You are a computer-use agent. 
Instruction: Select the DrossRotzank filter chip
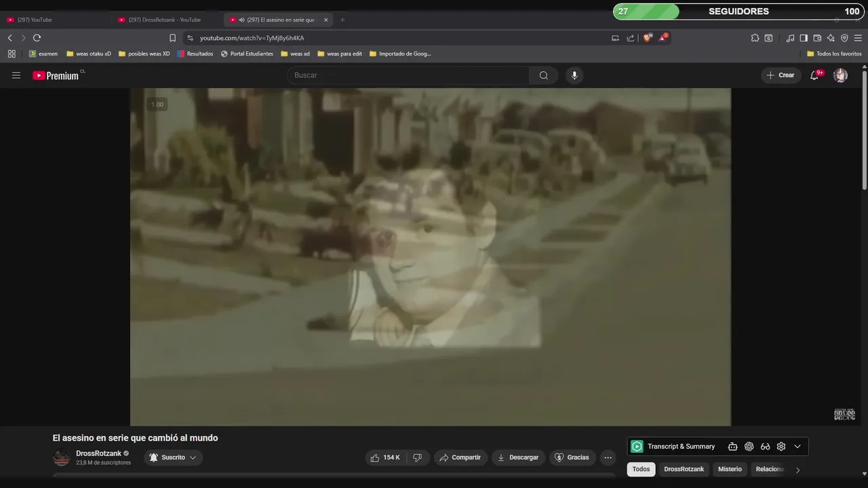pyautogui.click(x=684, y=469)
